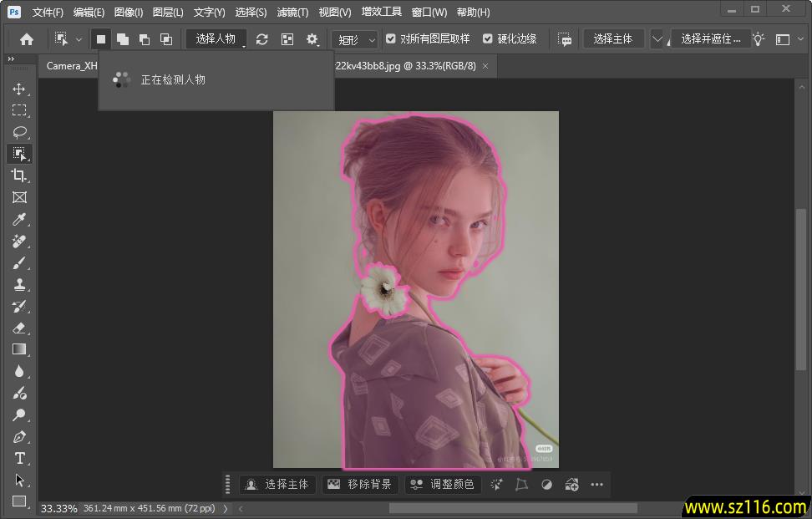This screenshot has height=519, width=812.
Task: Toggle 对所有图层取样 checkbox
Action: pyautogui.click(x=391, y=39)
